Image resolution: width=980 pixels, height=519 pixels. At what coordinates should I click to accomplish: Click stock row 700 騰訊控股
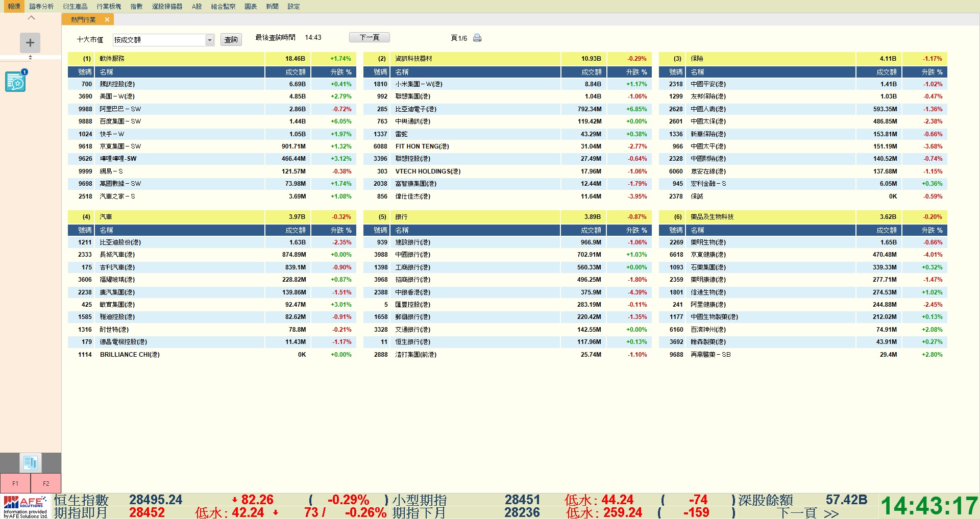click(x=212, y=84)
